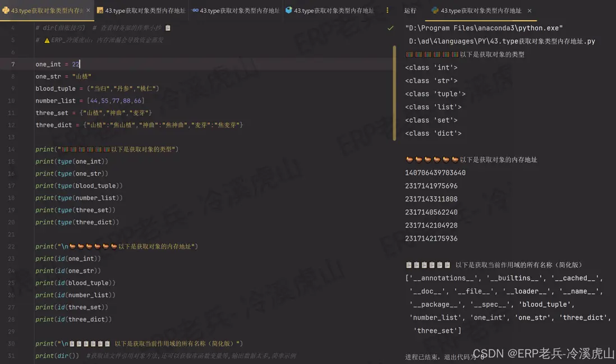Click line number 14 in the gutter

[11, 149]
